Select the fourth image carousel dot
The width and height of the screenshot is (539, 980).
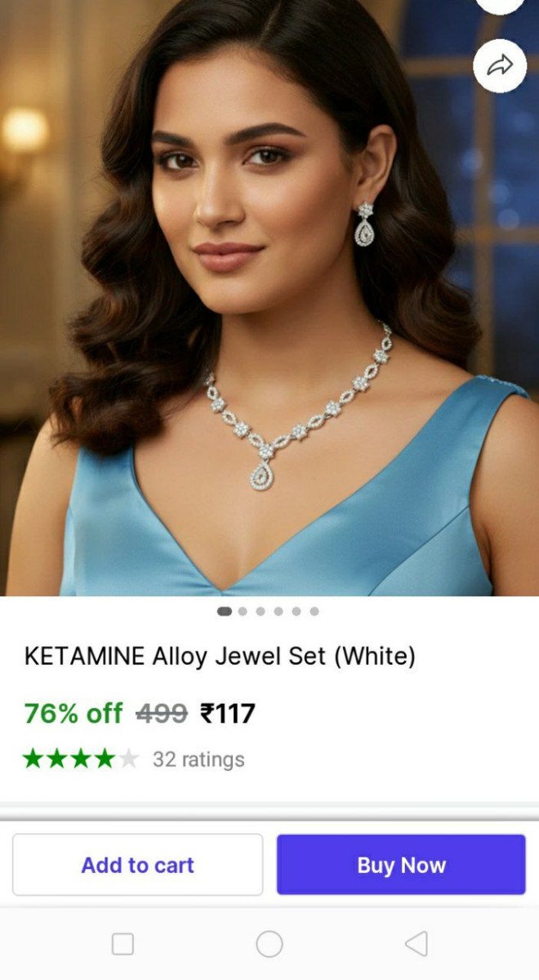(x=278, y=611)
